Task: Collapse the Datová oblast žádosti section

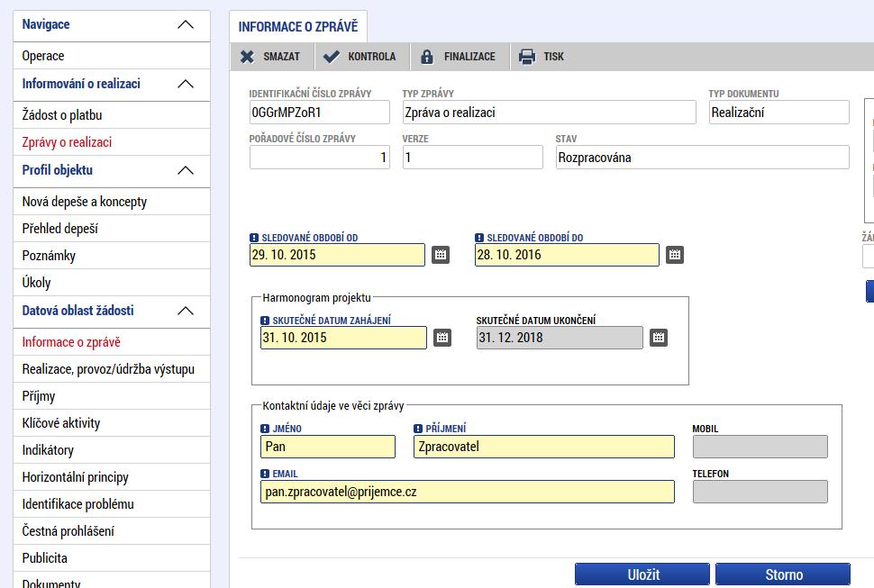Action: (x=186, y=311)
